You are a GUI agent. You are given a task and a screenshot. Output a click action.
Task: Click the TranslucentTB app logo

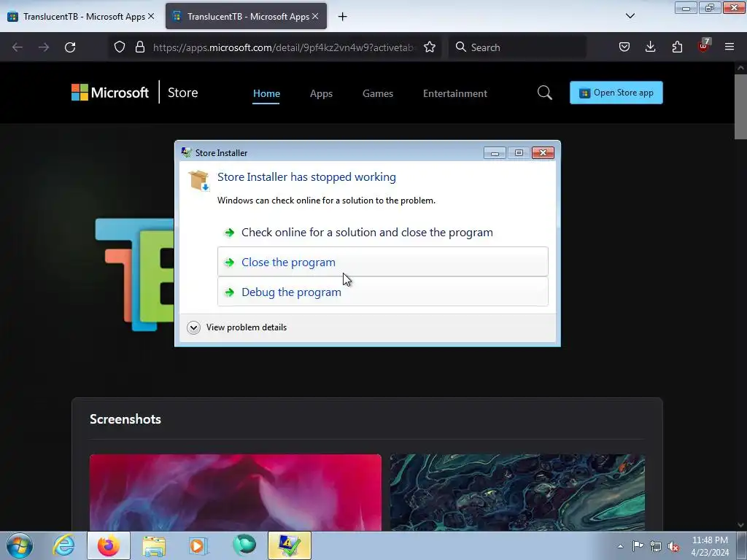(x=134, y=275)
